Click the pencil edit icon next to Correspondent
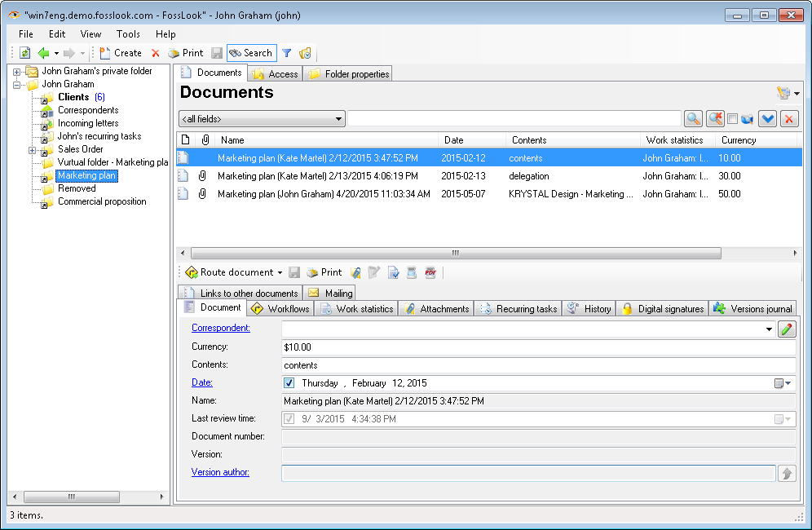812x530 pixels. pos(787,329)
